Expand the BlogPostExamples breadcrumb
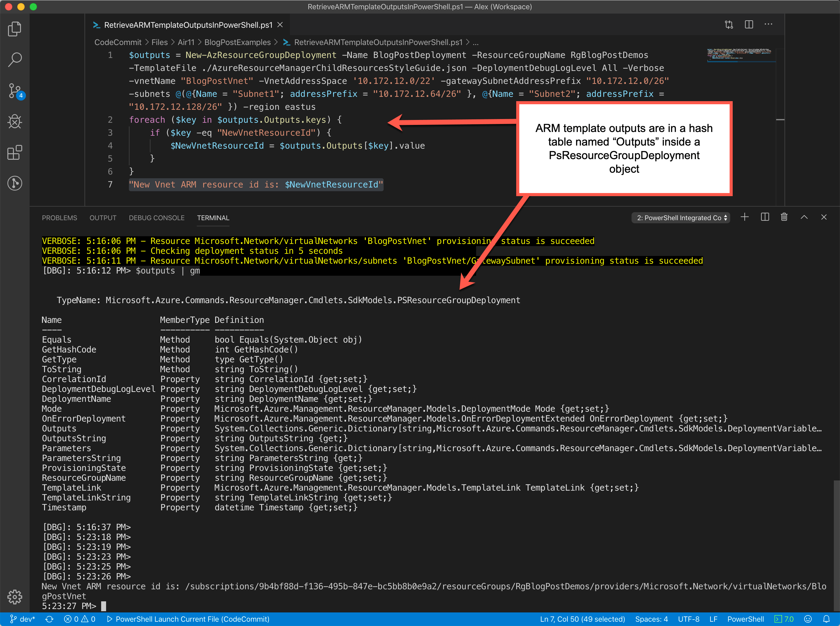The image size is (840, 626). (x=238, y=42)
